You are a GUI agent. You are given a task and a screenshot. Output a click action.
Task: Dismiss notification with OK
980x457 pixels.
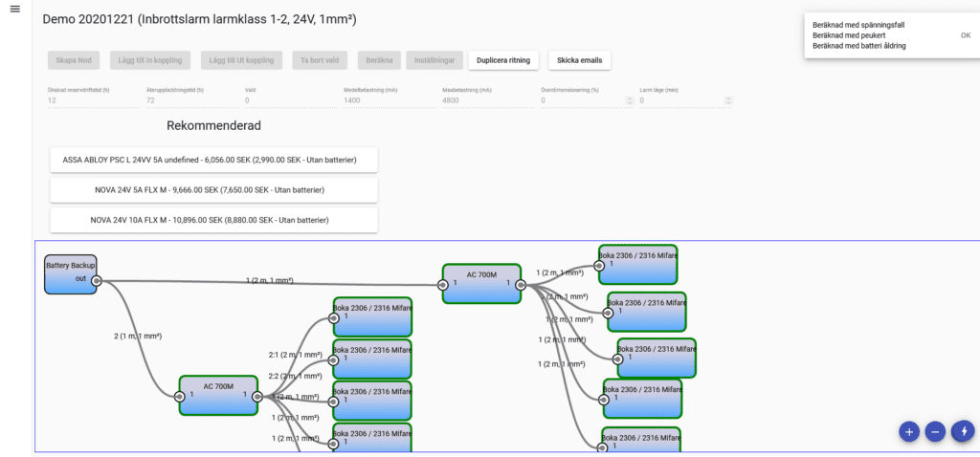pos(965,35)
